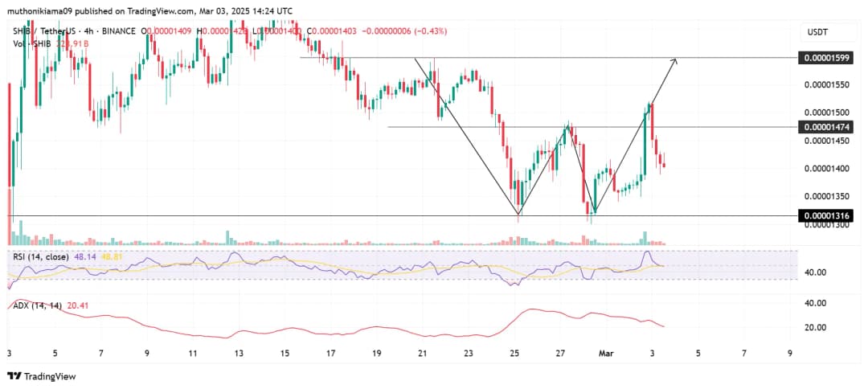
Task: Click the 0.00001500 tick on price scale
Action: 824,113
